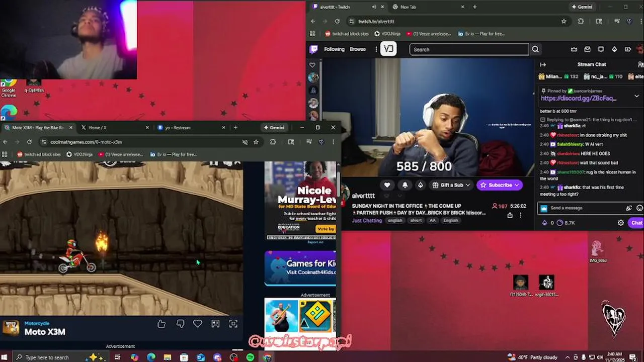
Task: Open YDO.Ninja bookmark in the coolmathgames window
Action: click(x=79, y=154)
